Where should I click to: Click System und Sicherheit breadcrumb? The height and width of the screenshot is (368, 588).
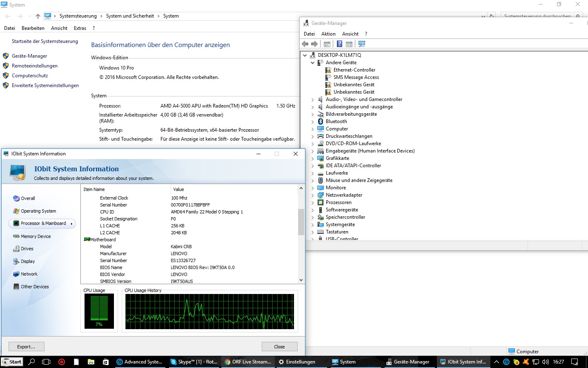130,16
